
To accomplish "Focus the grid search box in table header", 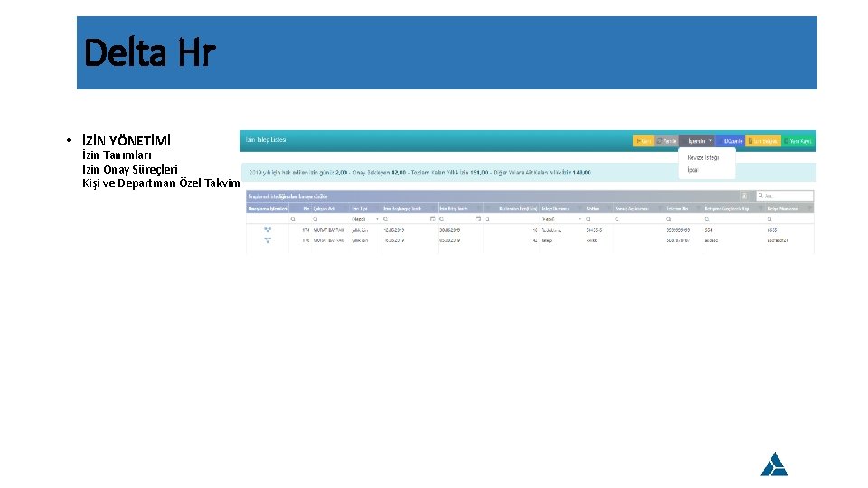I will point(785,196).
